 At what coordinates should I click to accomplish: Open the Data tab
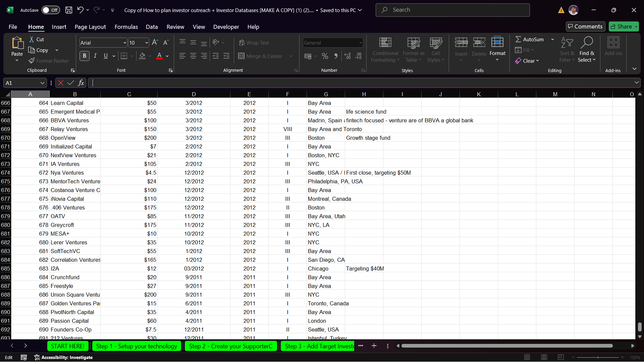(x=152, y=27)
